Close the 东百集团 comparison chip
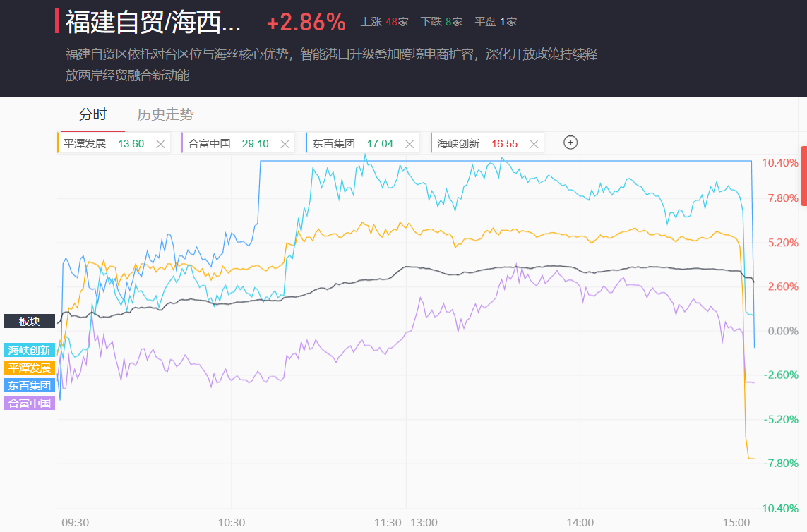This screenshot has width=807, height=532. click(410, 144)
